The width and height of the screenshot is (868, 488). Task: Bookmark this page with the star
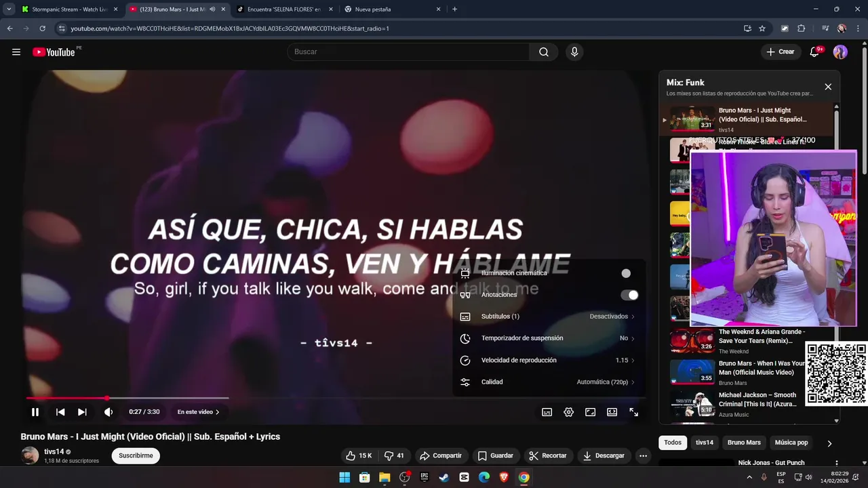point(762,28)
